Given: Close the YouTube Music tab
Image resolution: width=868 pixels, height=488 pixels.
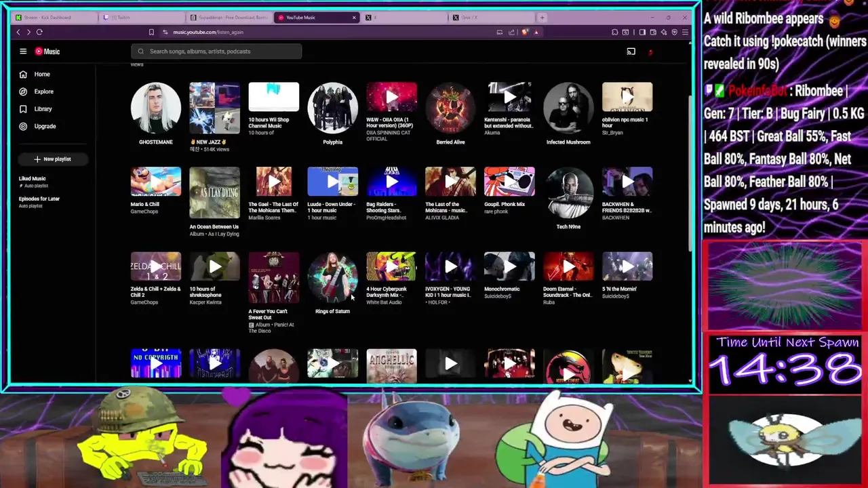Looking at the screenshot, I should 354,17.
